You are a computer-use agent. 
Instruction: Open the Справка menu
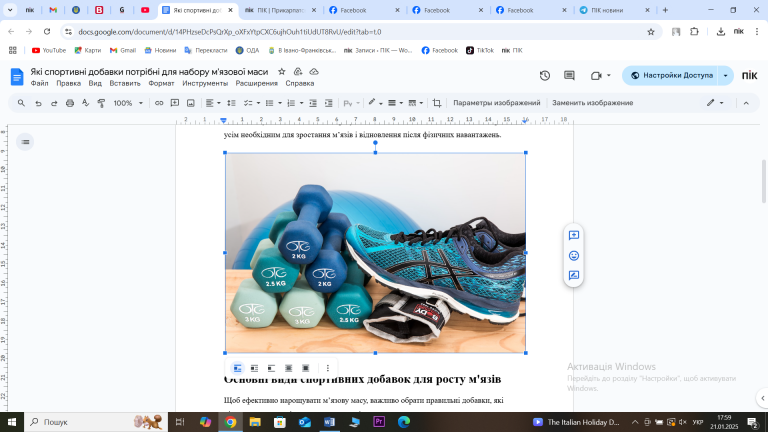coord(300,83)
